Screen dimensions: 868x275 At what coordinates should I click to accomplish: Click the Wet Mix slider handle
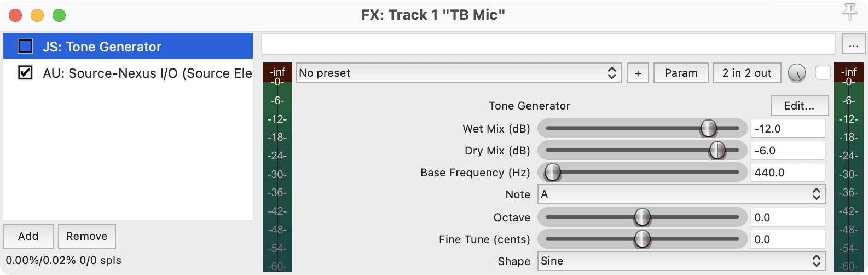708,128
